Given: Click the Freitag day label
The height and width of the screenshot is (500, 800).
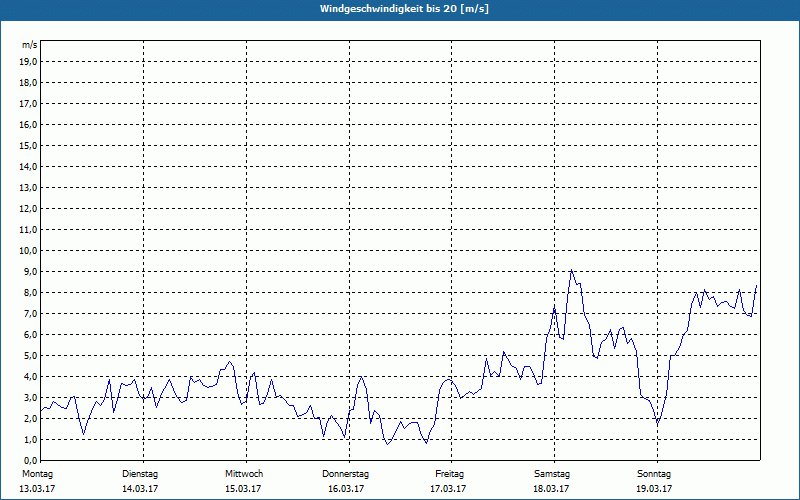Looking at the screenshot, I should [x=449, y=474].
